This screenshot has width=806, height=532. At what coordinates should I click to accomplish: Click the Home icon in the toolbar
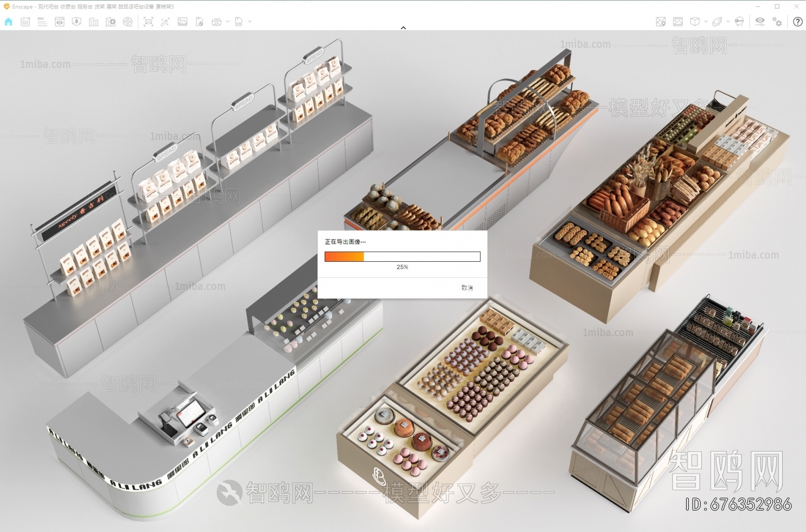point(9,22)
